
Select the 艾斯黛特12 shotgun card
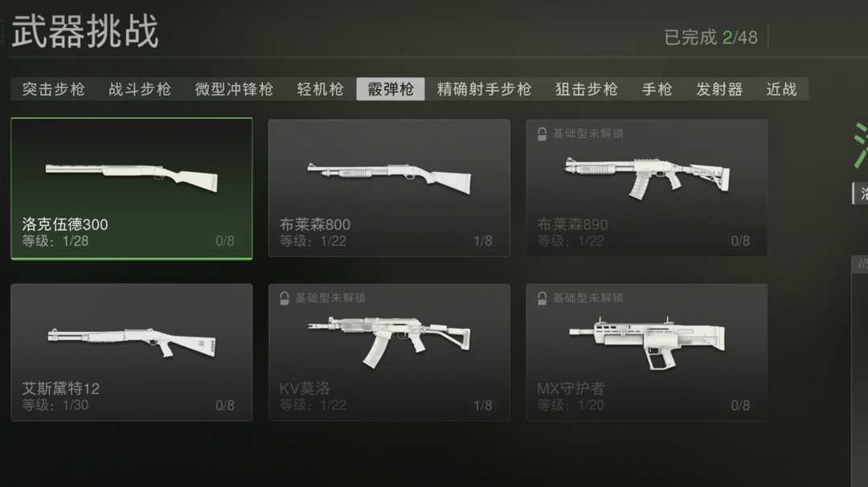[132, 353]
